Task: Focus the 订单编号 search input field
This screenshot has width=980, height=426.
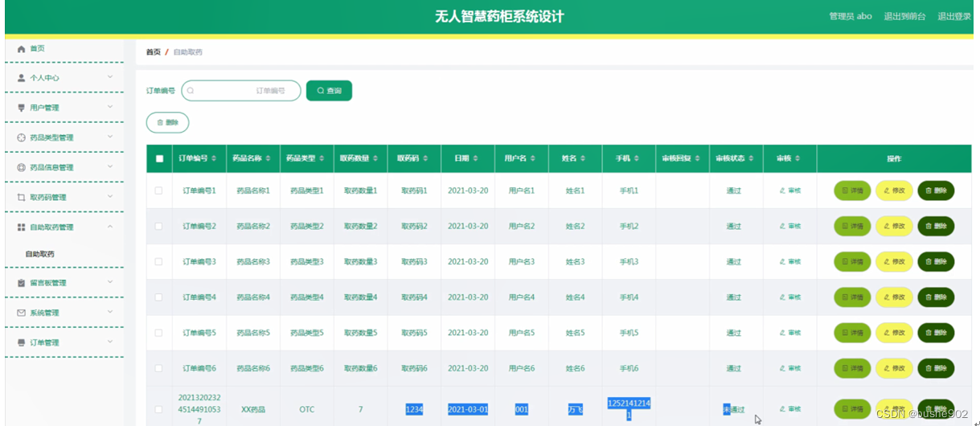Action: [x=241, y=91]
